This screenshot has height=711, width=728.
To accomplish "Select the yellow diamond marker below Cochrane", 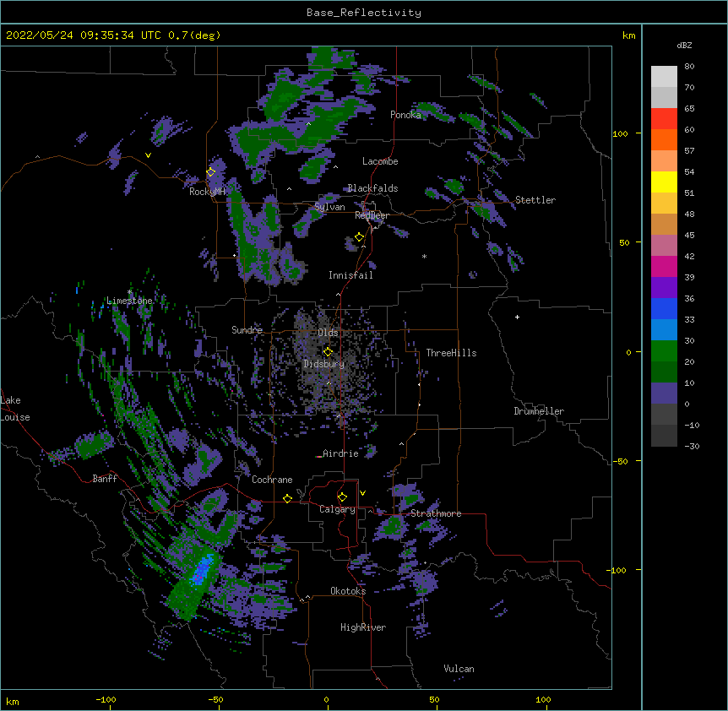I will (x=287, y=498).
